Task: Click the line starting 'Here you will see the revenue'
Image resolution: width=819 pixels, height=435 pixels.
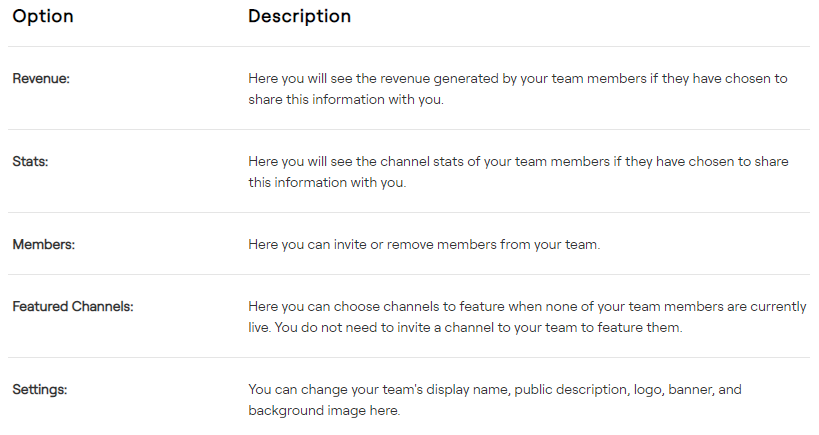Action: 517,78
